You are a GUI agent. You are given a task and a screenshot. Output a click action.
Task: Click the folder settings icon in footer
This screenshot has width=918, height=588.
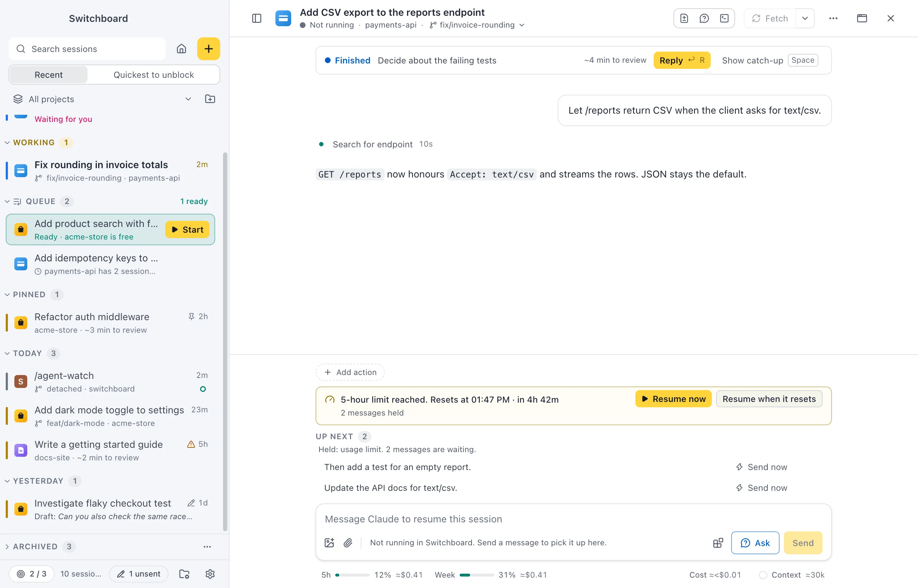point(184,574)
